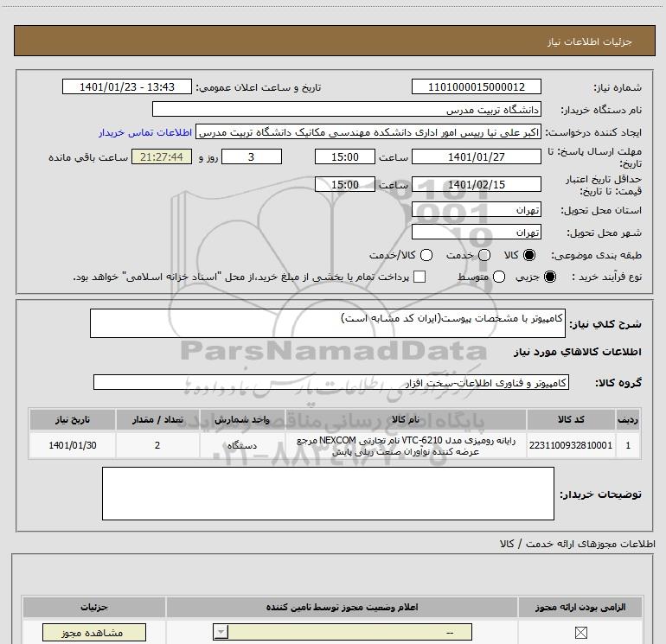Click the response deadline 15:00 time field
Screen dimensions: 666x644
[x=345, y=157]
